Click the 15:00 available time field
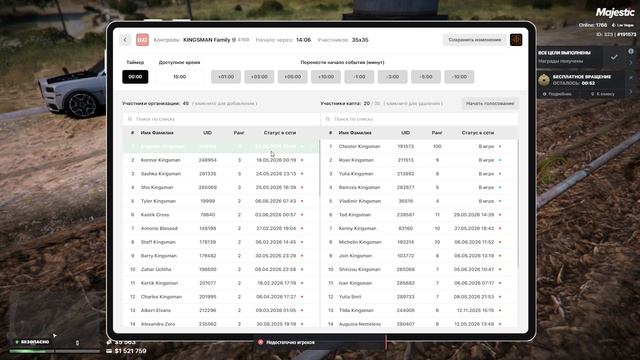The height and width of the screenshot is (360, 640). click(180, 77)
